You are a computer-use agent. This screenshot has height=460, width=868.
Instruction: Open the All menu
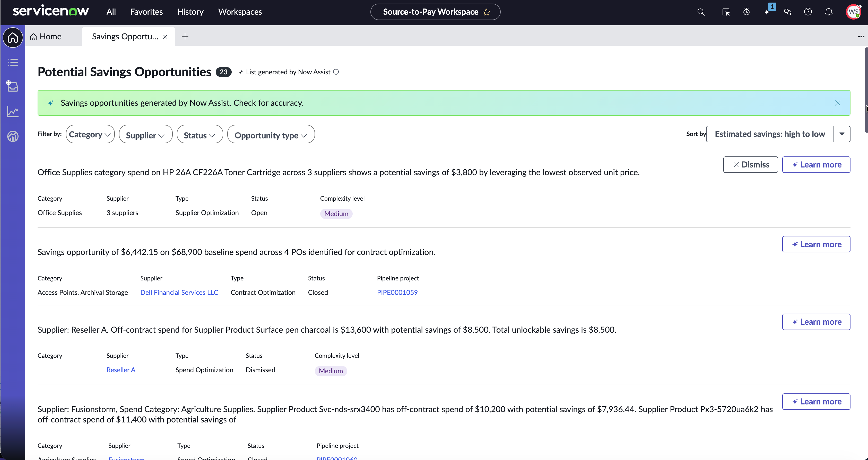coord(111,12)
